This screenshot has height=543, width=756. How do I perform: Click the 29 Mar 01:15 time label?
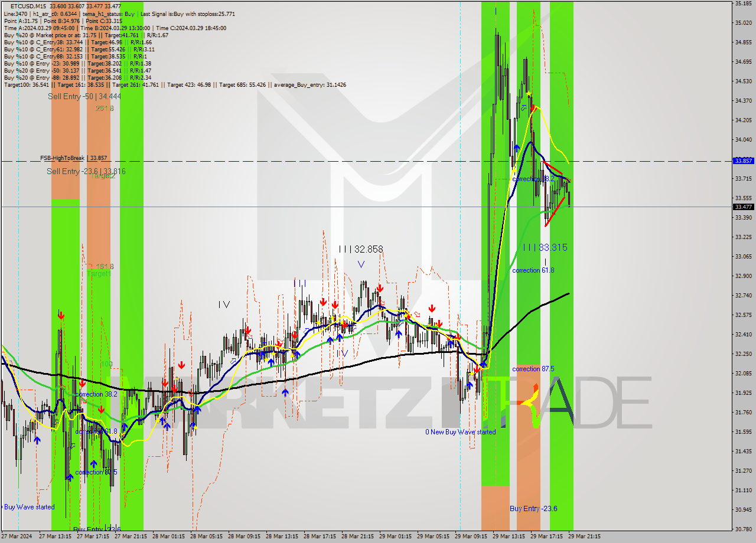pos(395,537)
